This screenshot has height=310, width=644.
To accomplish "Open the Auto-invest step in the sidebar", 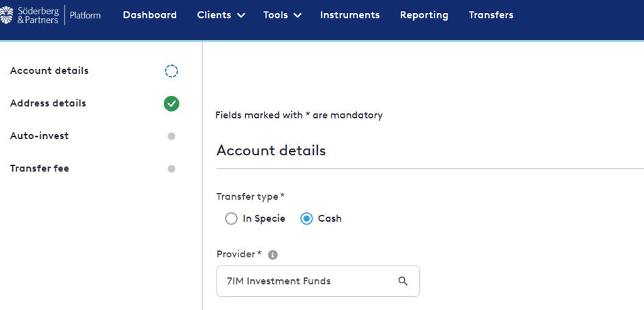I will point(40,135).
